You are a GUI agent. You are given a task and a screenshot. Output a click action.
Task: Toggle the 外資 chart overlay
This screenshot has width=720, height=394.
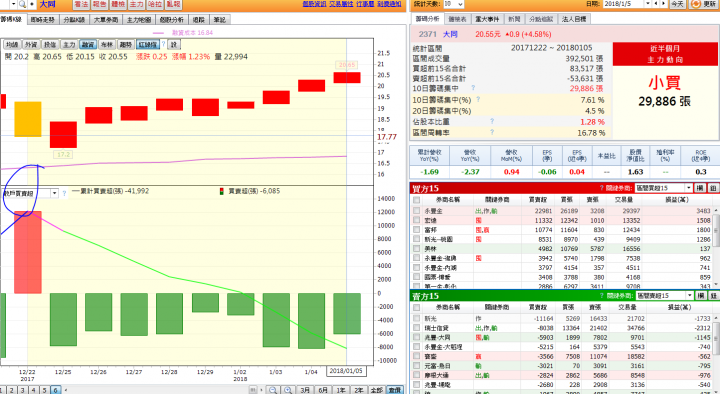(31, 45)
